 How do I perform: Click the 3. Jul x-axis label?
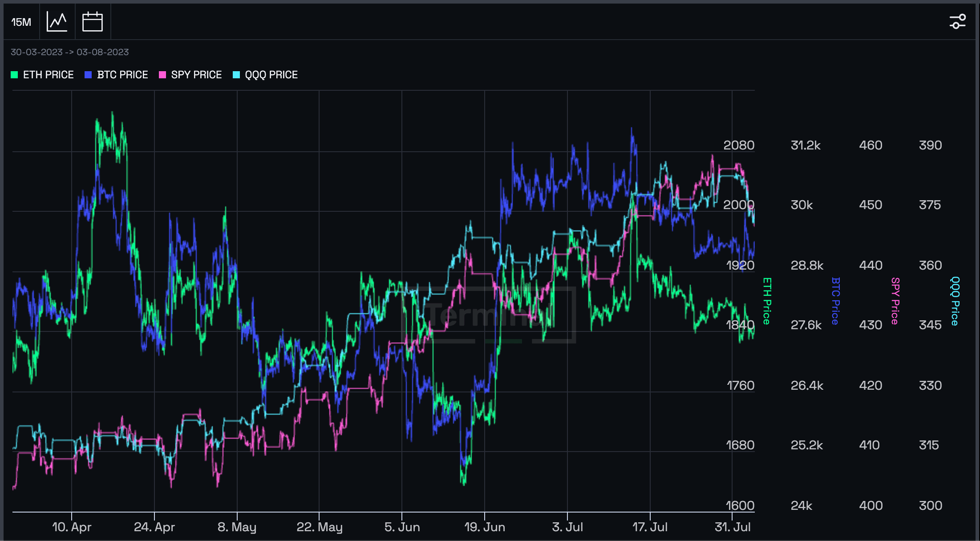click(x=567, y=527)
